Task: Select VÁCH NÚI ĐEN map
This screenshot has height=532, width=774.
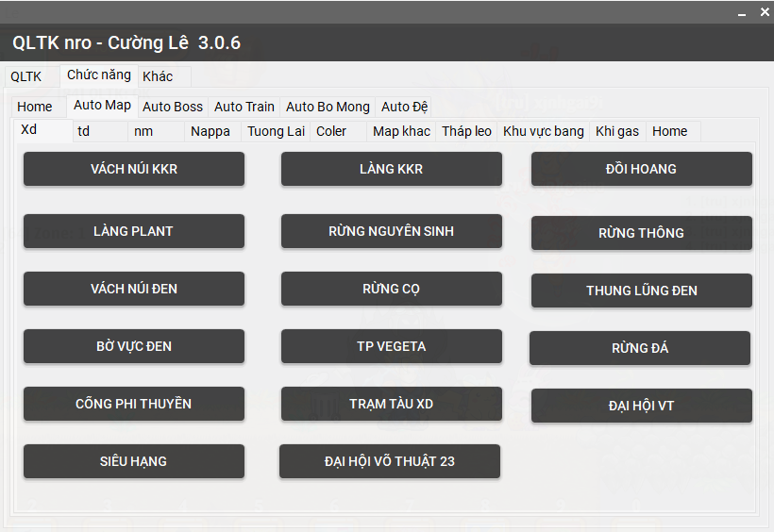Action: 134,289
